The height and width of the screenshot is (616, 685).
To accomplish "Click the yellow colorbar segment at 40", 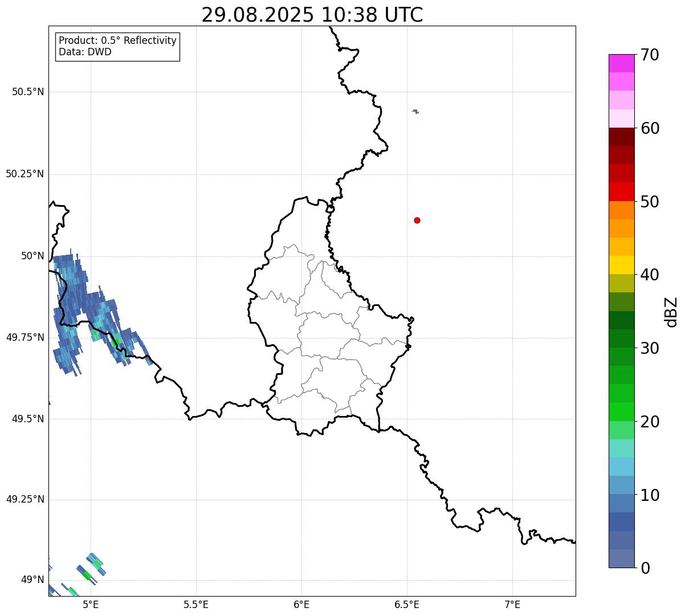I will [x=621, y=265].
